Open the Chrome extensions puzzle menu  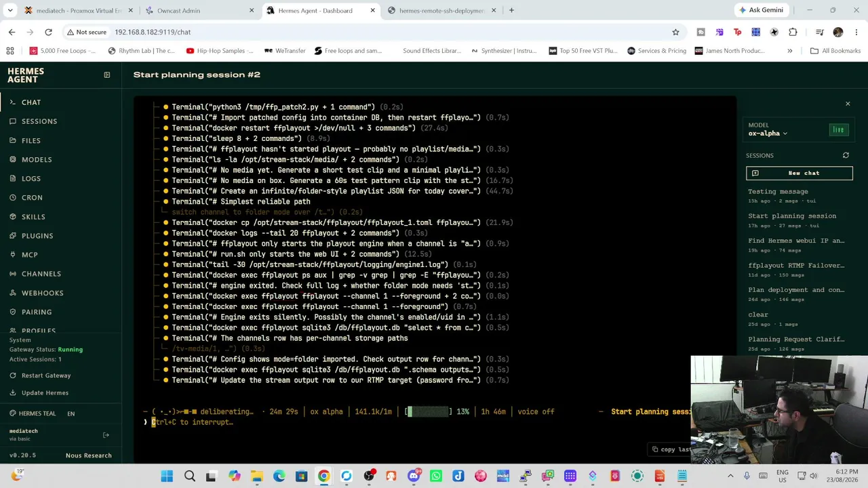tap(793, 32)
